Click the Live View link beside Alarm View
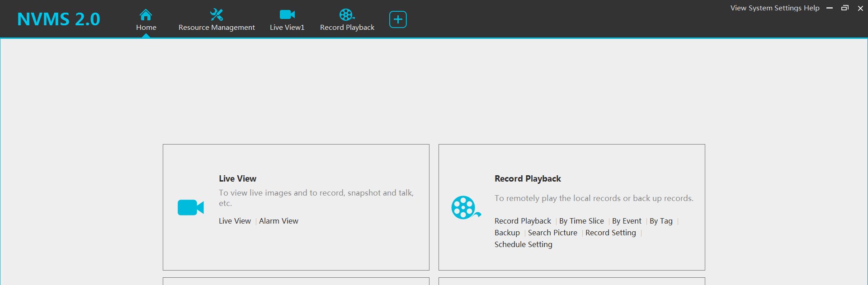 (x=235, y=221)
